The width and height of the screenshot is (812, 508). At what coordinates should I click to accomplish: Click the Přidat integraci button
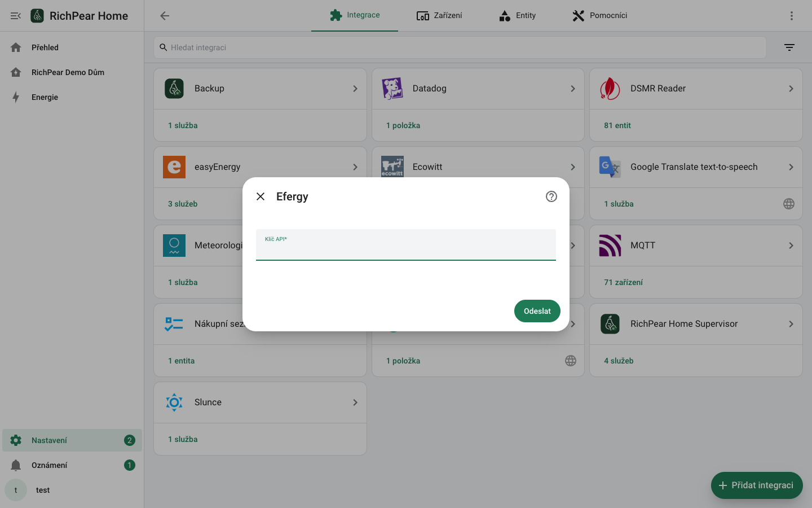pyautogui.click(x=757, y=485)
